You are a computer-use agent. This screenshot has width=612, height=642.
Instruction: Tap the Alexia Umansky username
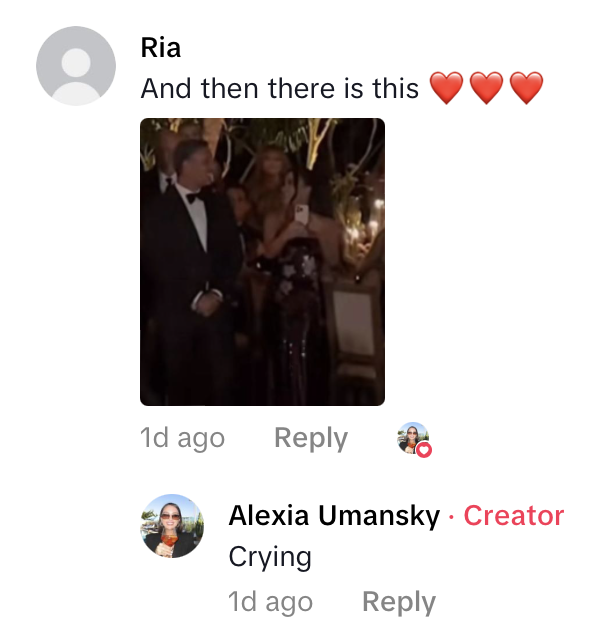[x=334, y=515]
